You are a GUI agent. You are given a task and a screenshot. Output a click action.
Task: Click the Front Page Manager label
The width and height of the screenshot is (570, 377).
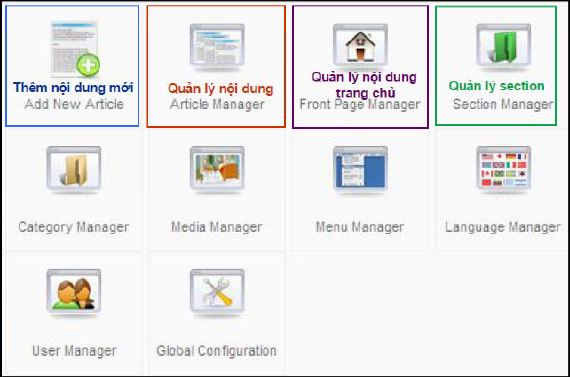(360, 105)
